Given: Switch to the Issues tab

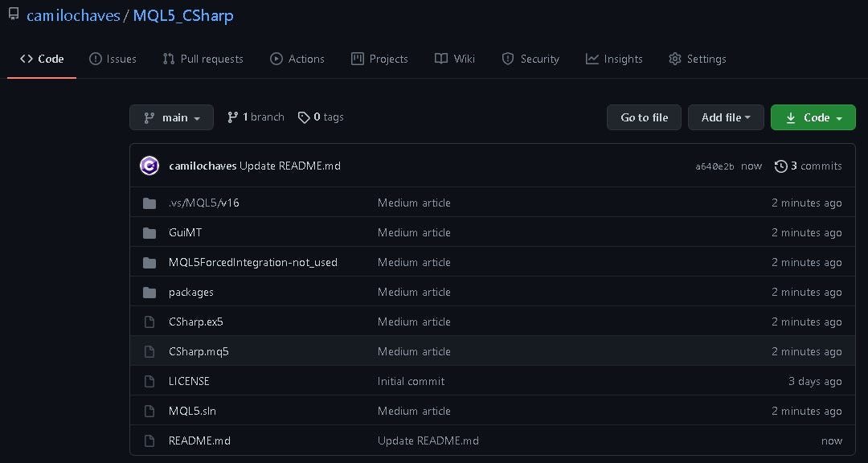Looking at the screenshot, I should click(x=113, y=59).
